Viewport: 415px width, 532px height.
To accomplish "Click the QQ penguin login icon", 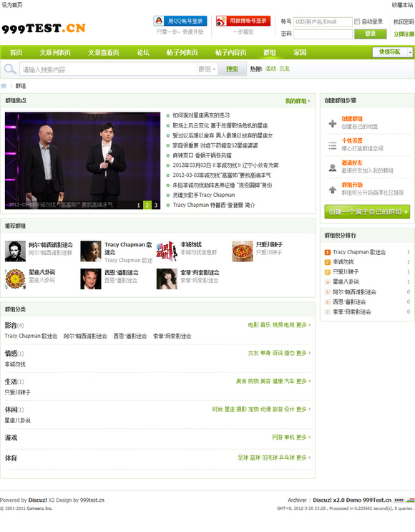I will (x=159, y=21).
